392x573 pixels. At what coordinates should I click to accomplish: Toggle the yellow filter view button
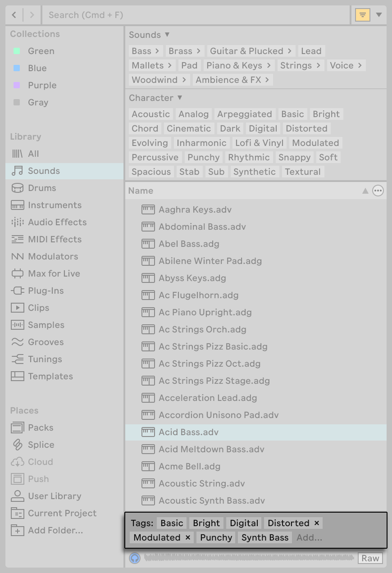(362, 15)
